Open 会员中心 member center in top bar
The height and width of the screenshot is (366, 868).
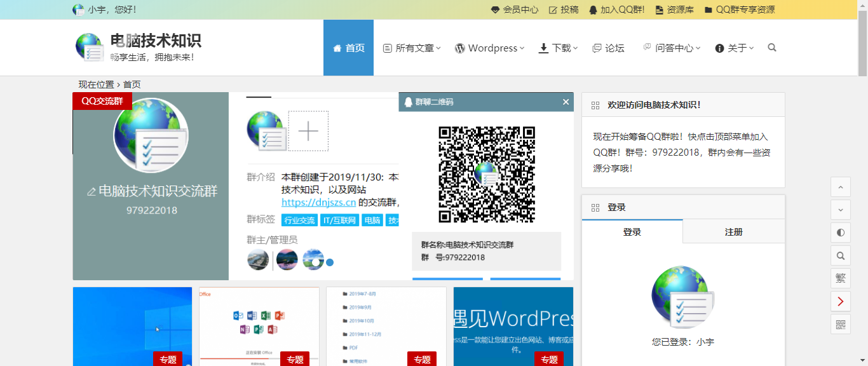point(514,10)
